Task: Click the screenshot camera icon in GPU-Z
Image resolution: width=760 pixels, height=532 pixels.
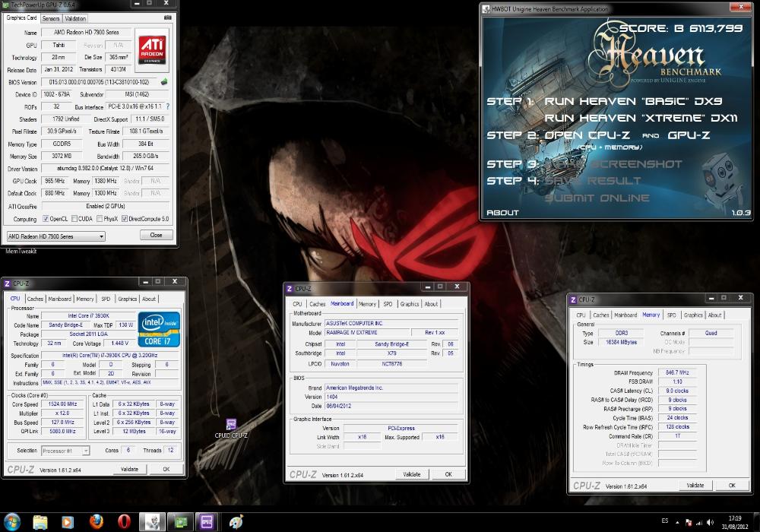Action: 168,17
